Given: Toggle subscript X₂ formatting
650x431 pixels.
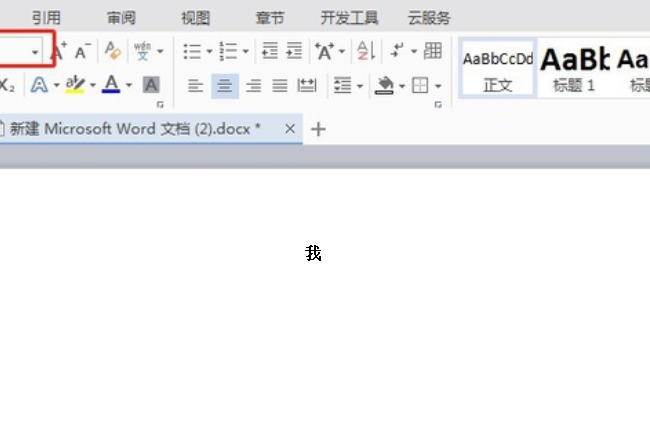Looking at the screenshot, I should 7,85.
